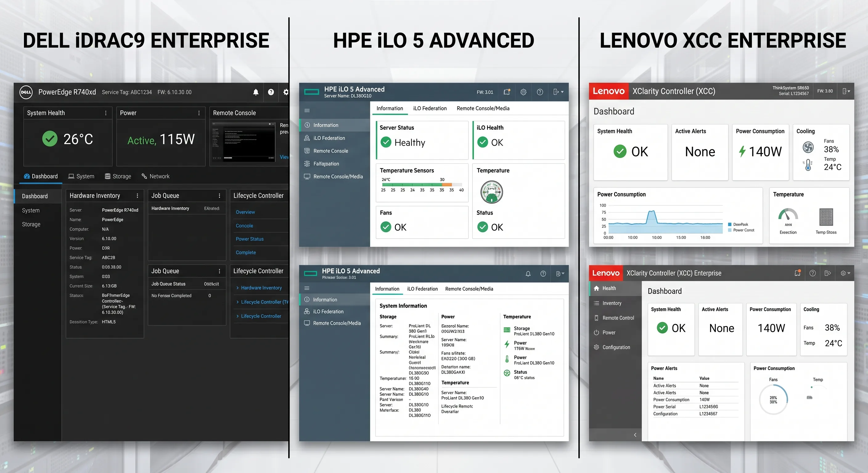This screenshot has height=473, width=868.
Task: Click Temperature Sensors bar gauge
Action: coord(422,184)
